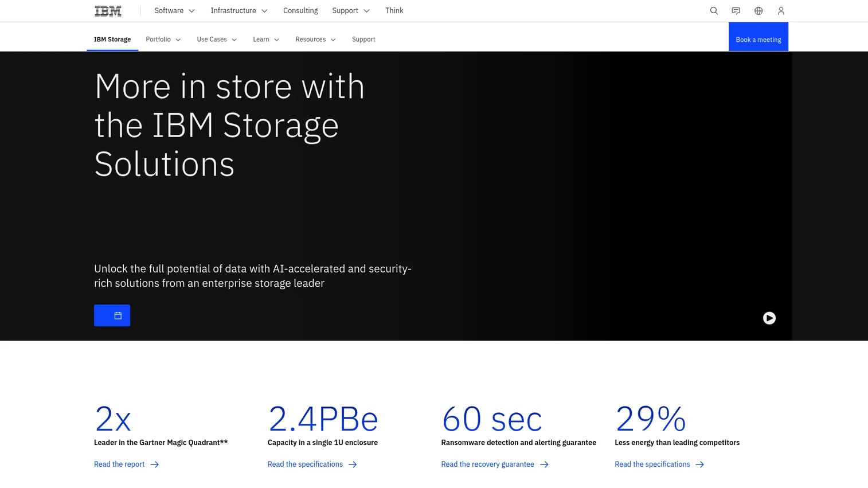868x488 pixels.
Task: Click the '2x' statistic
Action: pos(113,419)
